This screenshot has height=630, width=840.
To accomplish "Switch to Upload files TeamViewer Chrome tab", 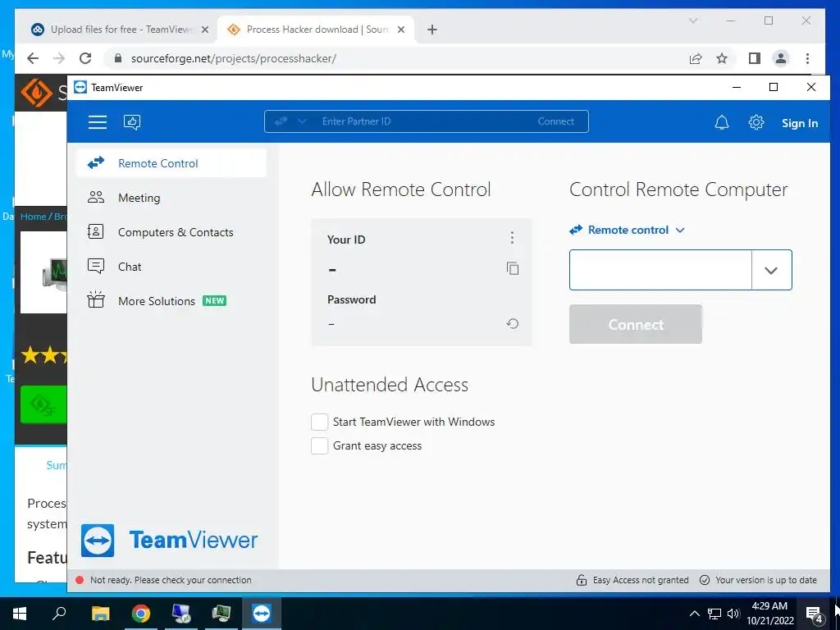I will pyautogui.click(x=120, y=30).
